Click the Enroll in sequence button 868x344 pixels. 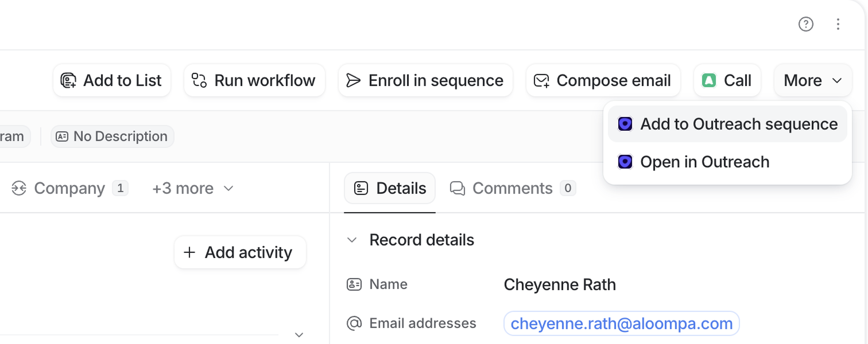tap(425, 80)
